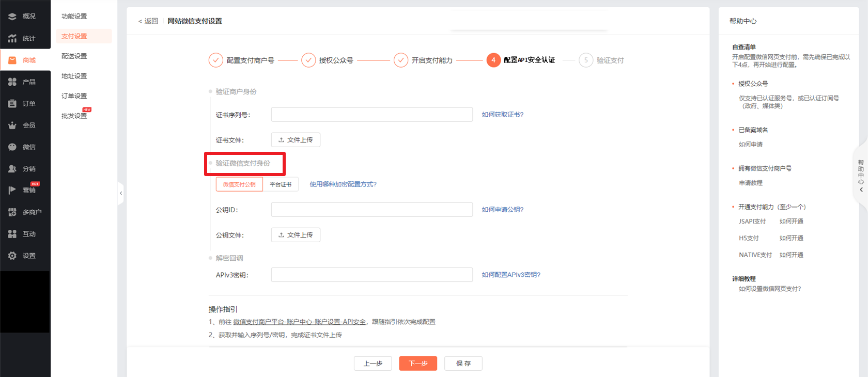
Task: Click 保存 save button
Action: 463,364
